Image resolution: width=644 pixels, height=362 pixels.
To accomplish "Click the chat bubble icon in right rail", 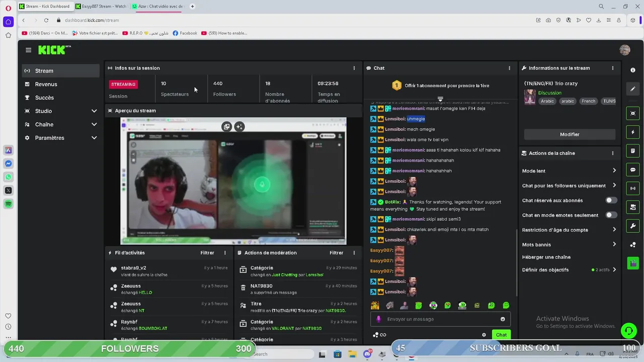I will [x=633, y=169].
